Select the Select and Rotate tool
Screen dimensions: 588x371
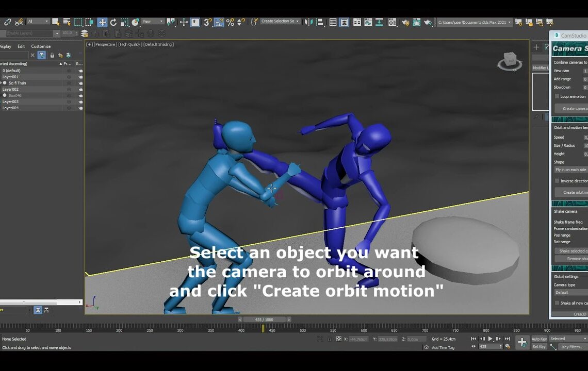coord(113,22)
